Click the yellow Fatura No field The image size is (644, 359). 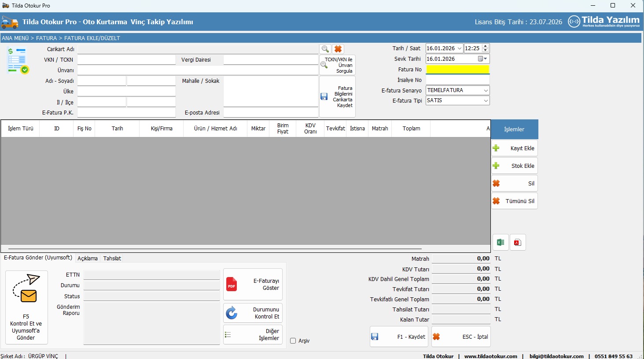point(457,70)
